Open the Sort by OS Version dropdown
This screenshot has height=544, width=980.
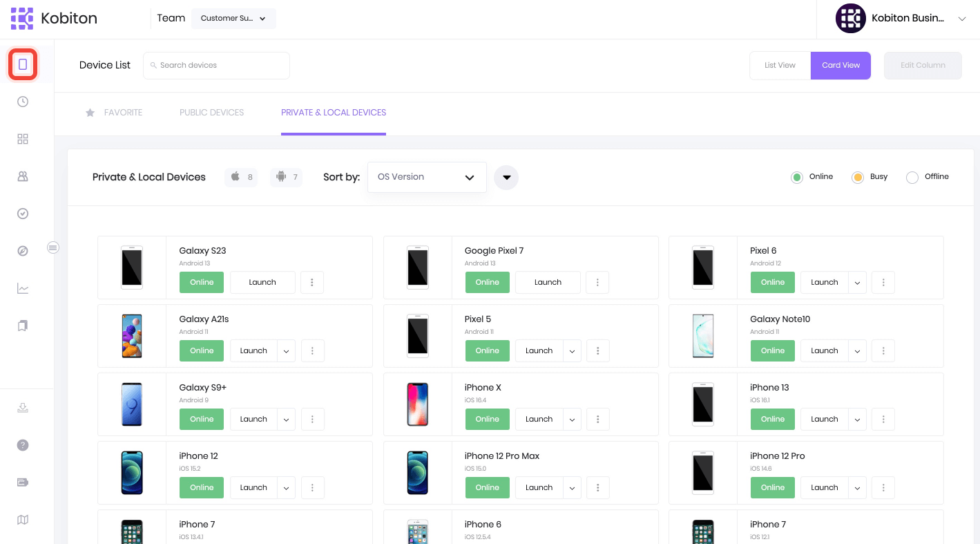point(427,177)
